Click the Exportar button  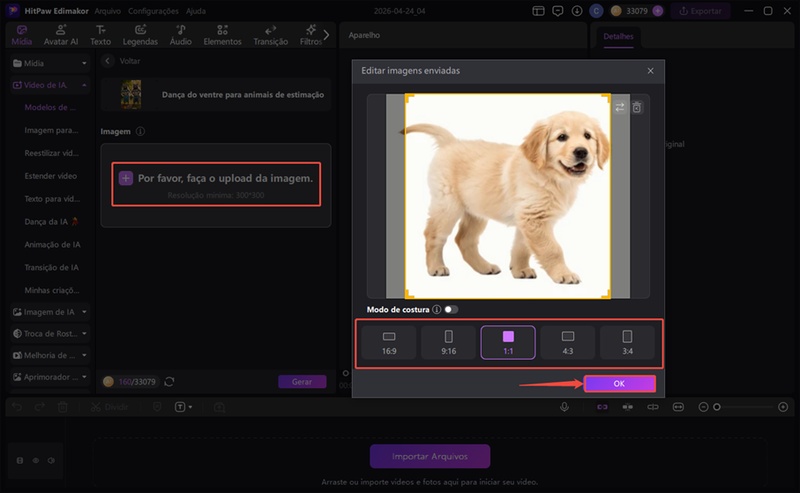point(700,11)
